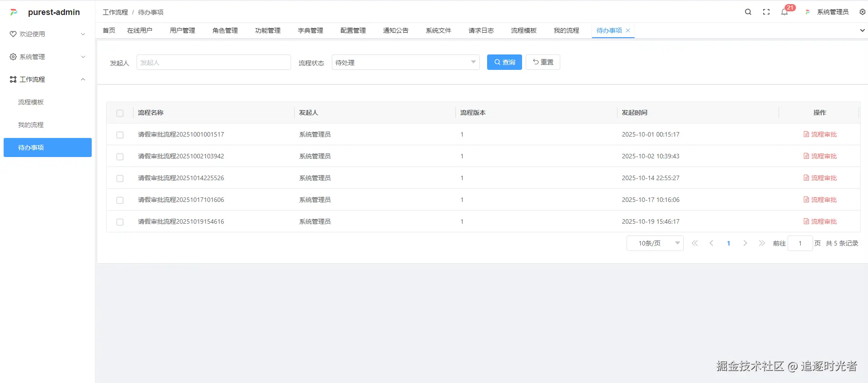The height and width of the screenshot is (383, 868).
Task: Click the blue 查询 button
Action: [x=504, y=62]
